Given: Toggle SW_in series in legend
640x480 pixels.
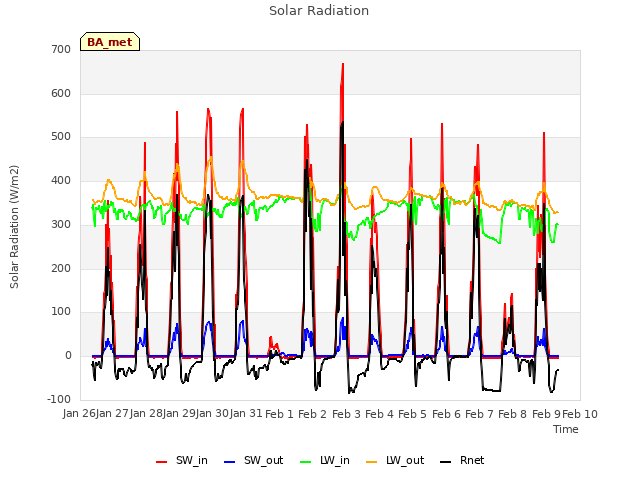Looking at the screenshot, I should click(182, 461).
